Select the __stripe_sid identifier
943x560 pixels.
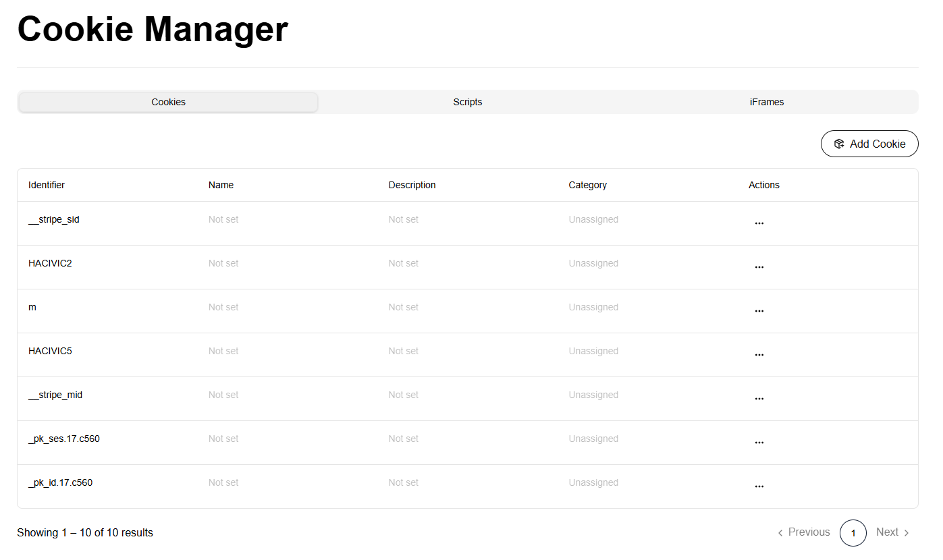(54, 219)
